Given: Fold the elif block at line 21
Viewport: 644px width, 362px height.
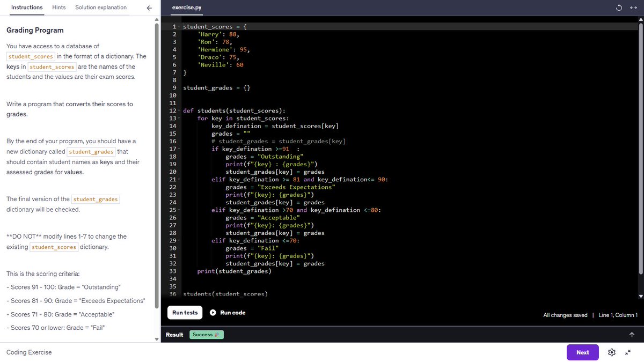Looking at the screenshot, I should tap(179, 180).
